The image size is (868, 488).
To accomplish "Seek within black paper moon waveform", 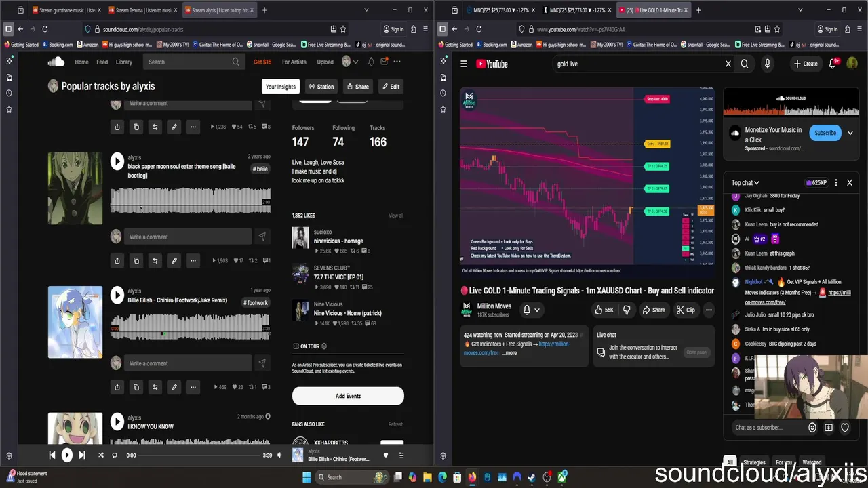I will [x=190, y=200].
